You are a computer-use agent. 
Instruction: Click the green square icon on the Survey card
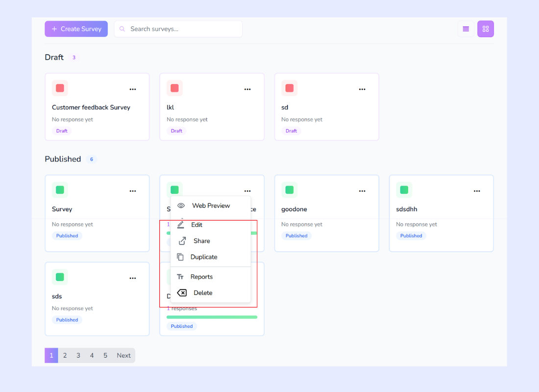click(x=60, y=190)
